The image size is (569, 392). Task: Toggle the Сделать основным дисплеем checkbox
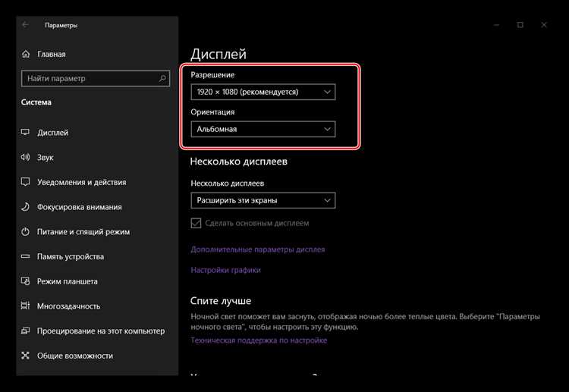click(x=196, y=223)
